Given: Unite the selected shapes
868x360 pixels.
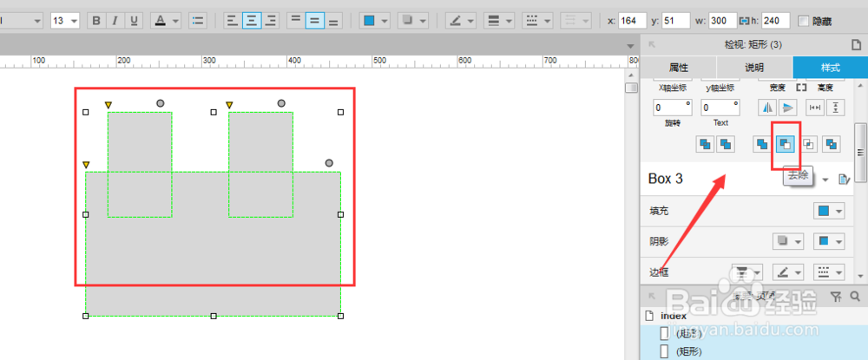Looking at the screenshot, I should [x=763, y=144].
